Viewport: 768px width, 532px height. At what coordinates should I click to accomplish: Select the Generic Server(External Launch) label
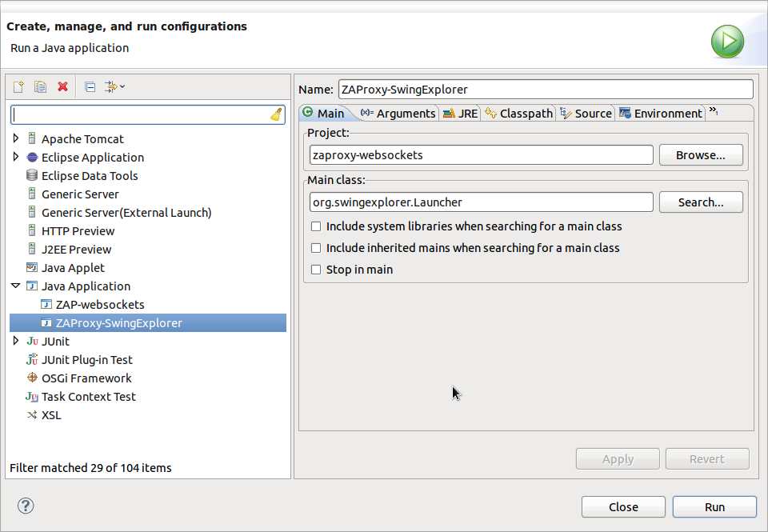point(126,213)
